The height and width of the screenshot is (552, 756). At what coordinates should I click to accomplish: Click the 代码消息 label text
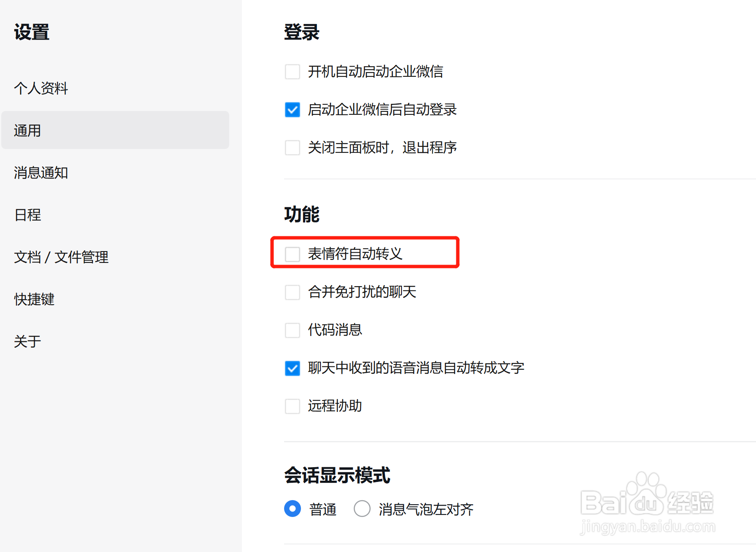tap(335, 330)
